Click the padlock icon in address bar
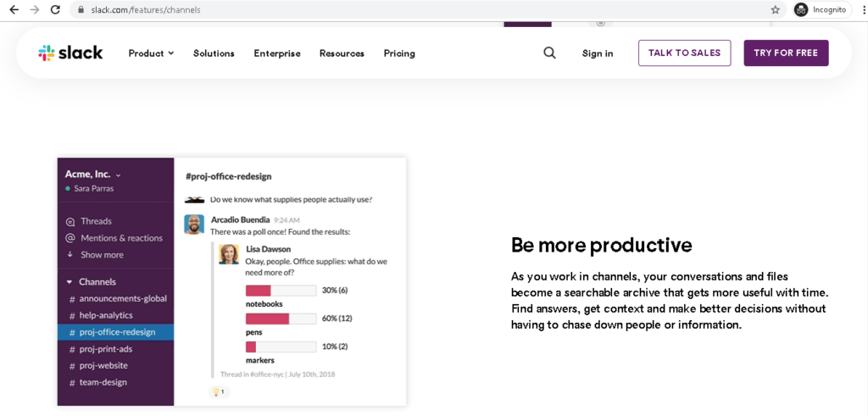Image resolution: width=868 pixels, height=416 pixels. point(81,10)
